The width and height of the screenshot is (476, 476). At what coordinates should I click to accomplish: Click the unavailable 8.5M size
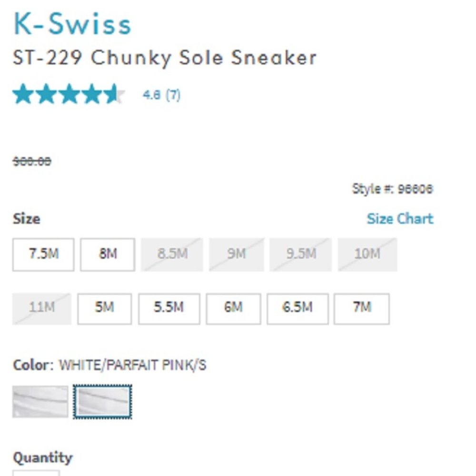[171, 254]
